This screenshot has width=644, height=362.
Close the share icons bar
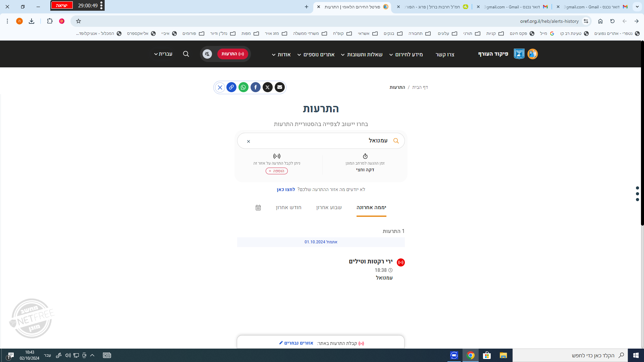[220, 87]
